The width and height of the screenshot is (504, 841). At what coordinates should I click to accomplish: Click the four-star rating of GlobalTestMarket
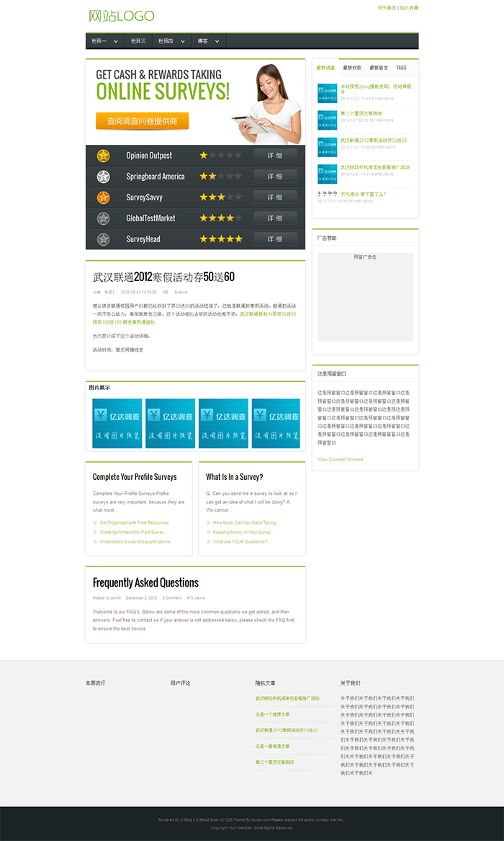click(x=220, y=218)
